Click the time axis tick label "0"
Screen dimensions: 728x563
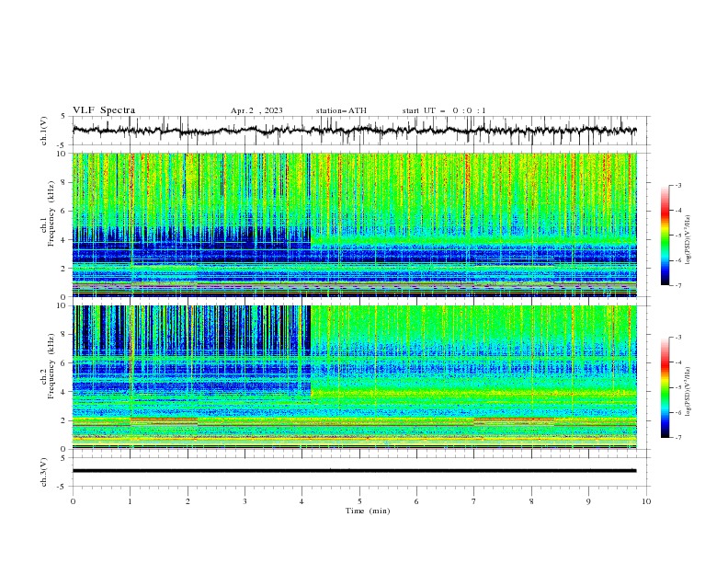coord(73,501)
